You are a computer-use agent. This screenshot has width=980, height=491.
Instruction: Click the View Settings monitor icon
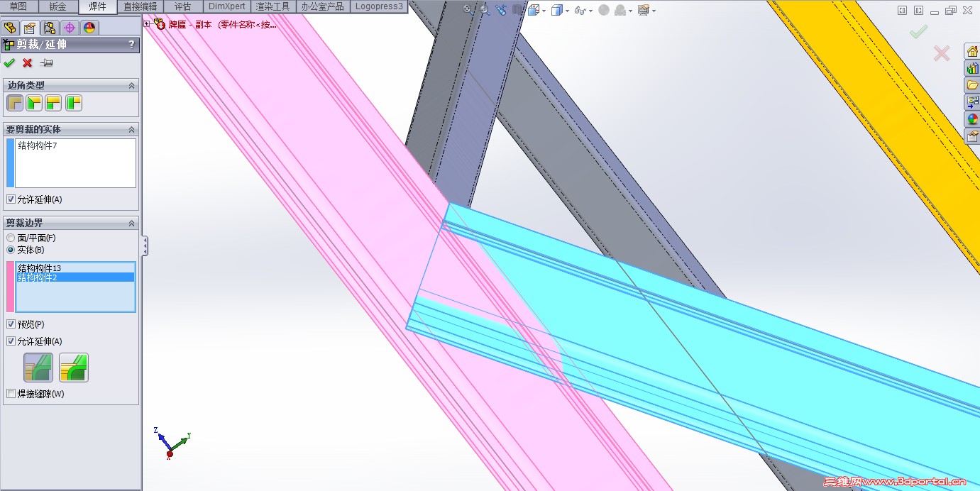tap(644, 10)
